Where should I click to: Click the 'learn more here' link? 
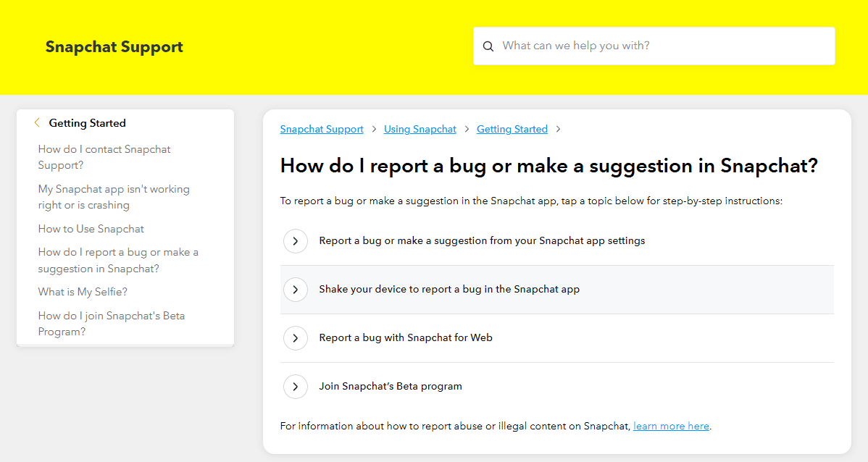(671, 427)
